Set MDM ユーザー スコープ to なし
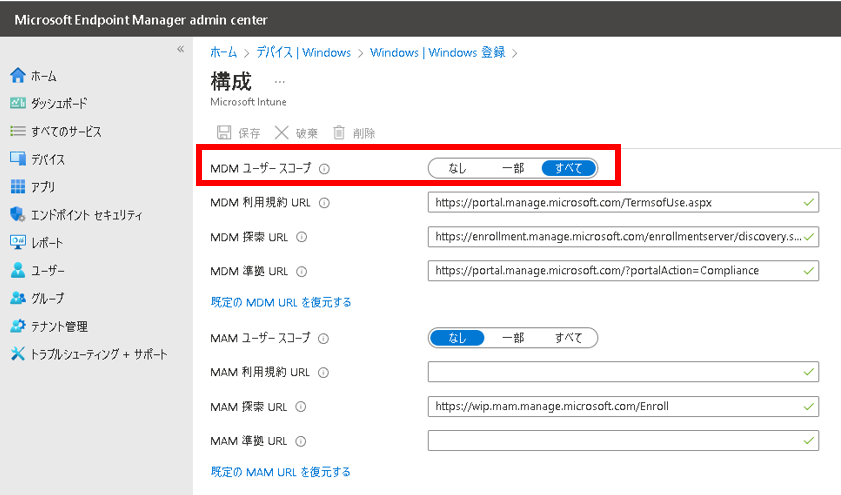This screenshot has width=841, height=495. point(457,168)
